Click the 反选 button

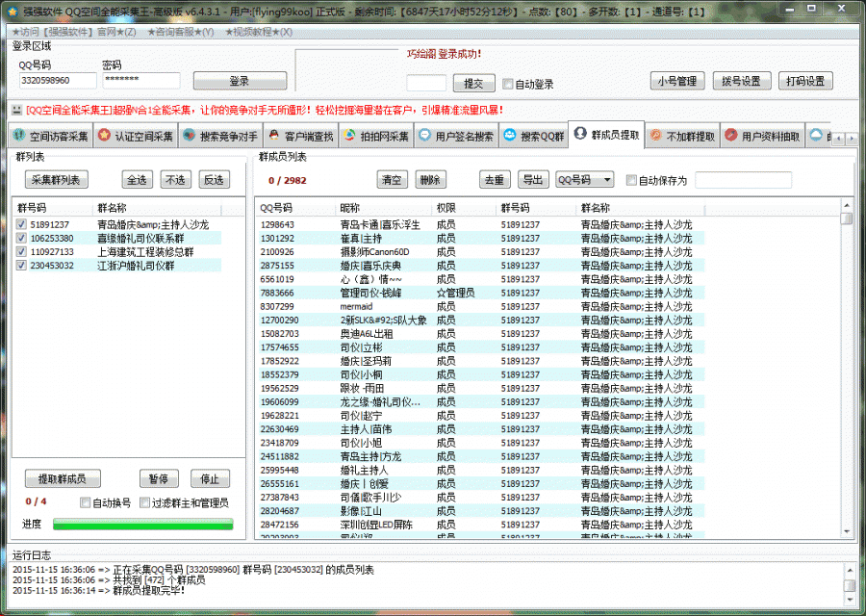[215, 180]
